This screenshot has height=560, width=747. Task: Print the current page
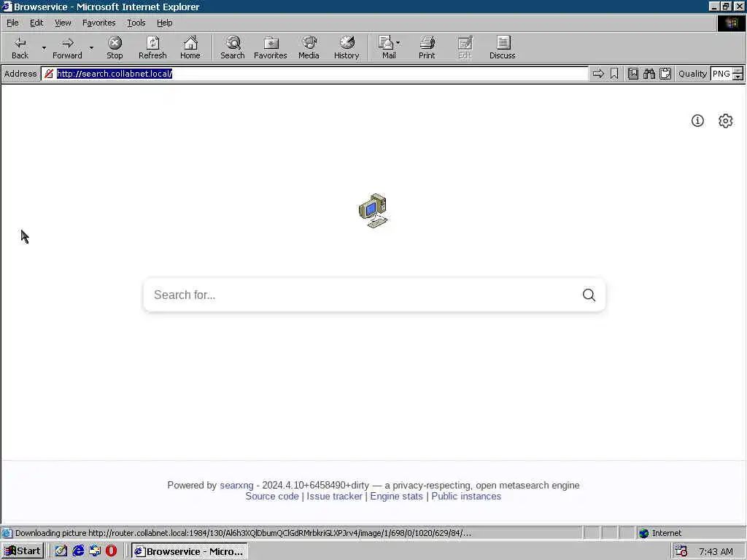[427, 47]
